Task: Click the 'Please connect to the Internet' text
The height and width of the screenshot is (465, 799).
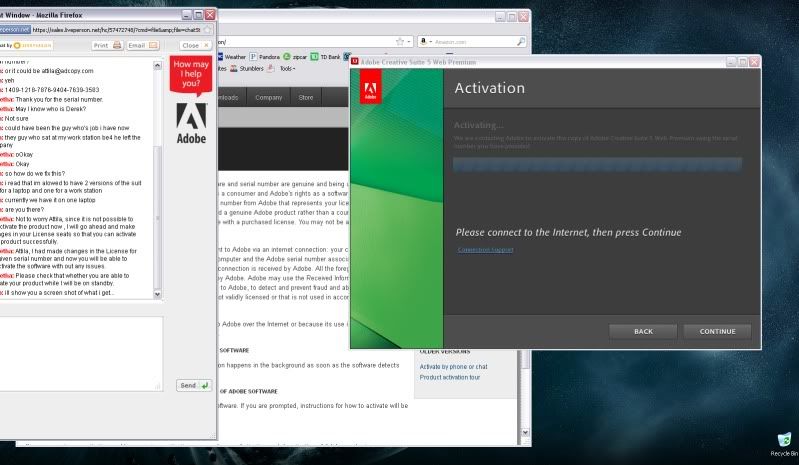Action: coord(568,232)
